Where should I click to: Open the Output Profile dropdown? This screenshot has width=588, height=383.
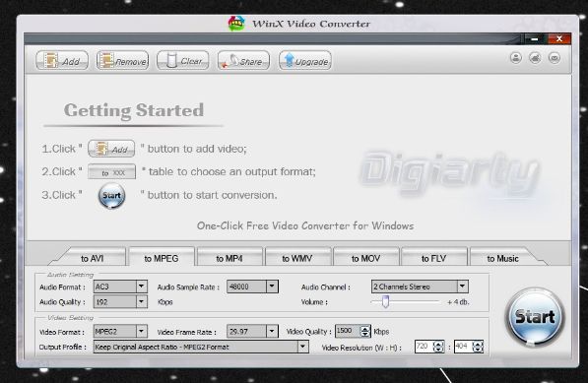[201, 347]
